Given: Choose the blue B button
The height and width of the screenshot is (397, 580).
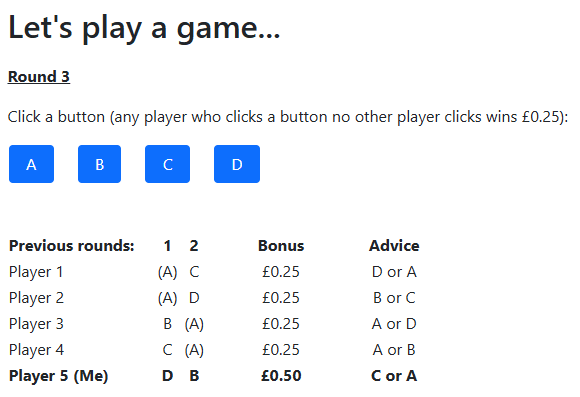Looking at the screenshot, I should 100,164.
